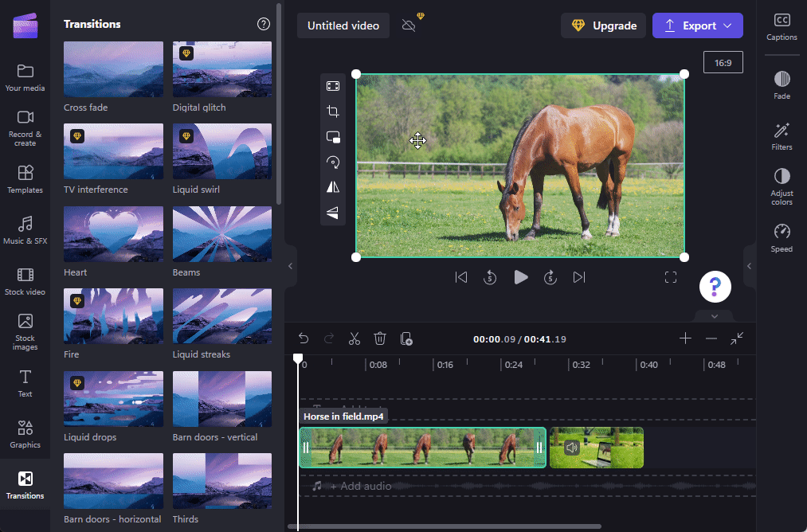807x532 pixels.
Task: Click the Upgrade button
Action: point(603,25)
